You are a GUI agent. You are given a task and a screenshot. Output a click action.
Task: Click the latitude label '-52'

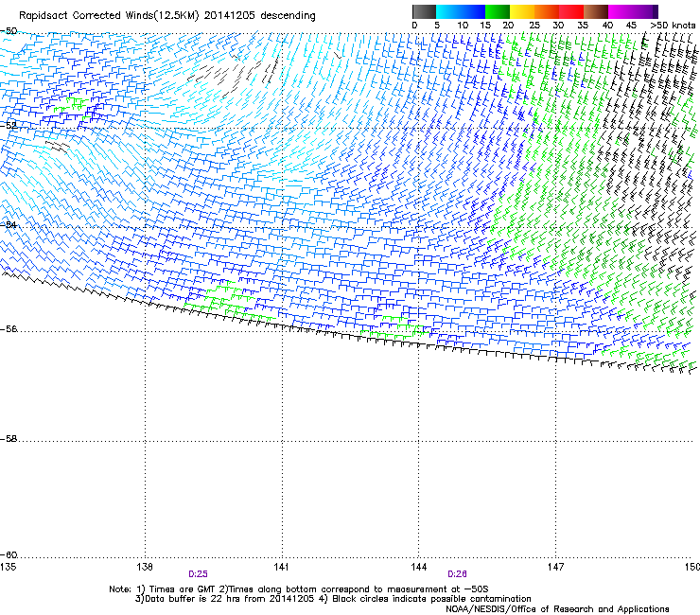coord(9,125)
